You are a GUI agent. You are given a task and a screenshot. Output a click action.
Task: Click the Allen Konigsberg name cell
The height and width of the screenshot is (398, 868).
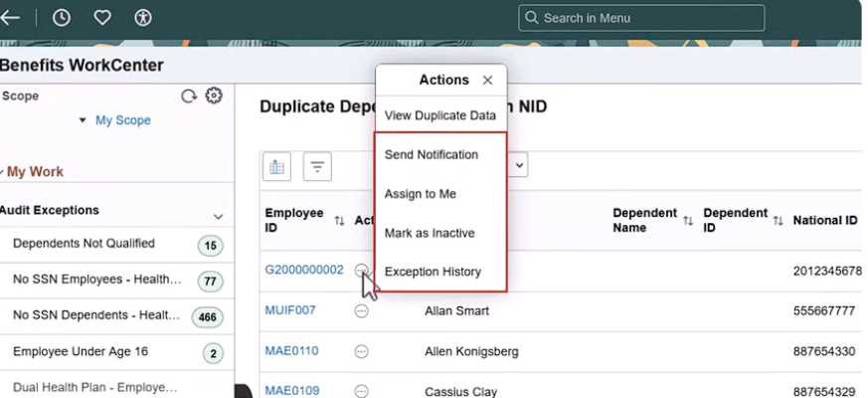click(471, 351)
